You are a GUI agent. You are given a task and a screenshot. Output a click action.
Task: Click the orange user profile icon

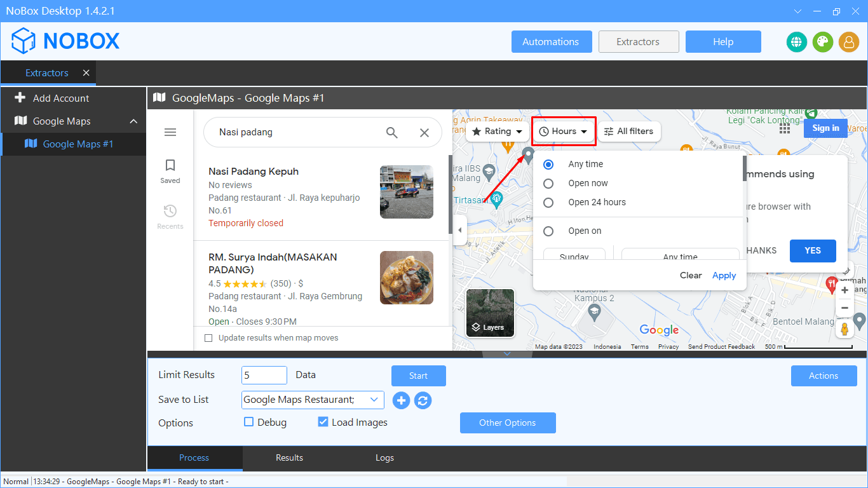(848, 42)
